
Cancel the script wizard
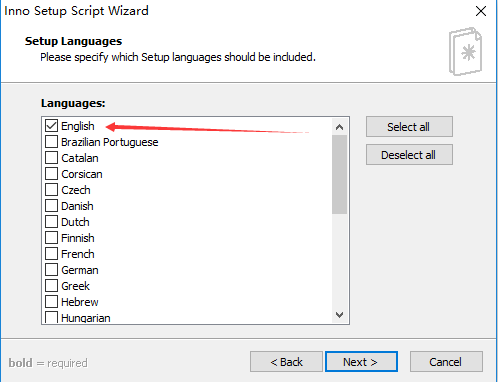click(446, 362)
